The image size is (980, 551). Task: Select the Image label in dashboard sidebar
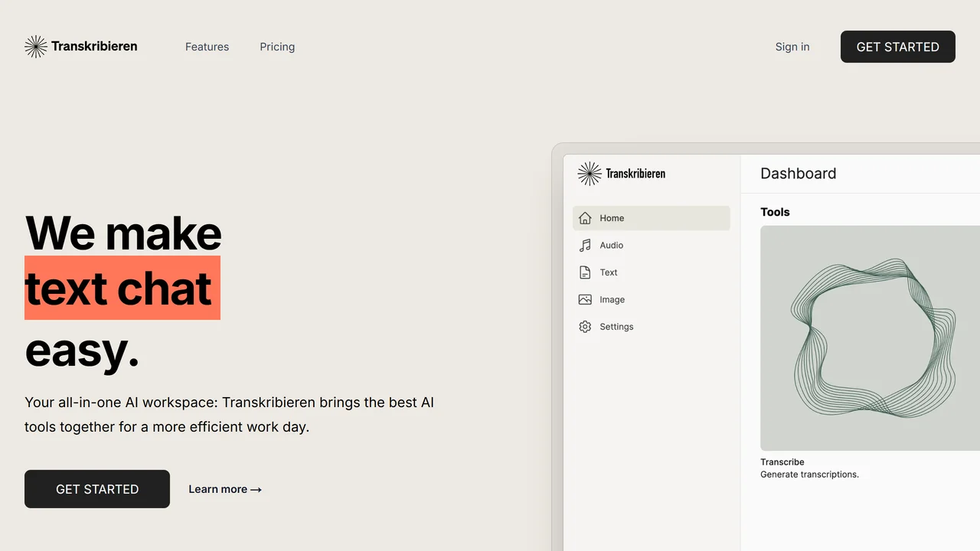612,300
